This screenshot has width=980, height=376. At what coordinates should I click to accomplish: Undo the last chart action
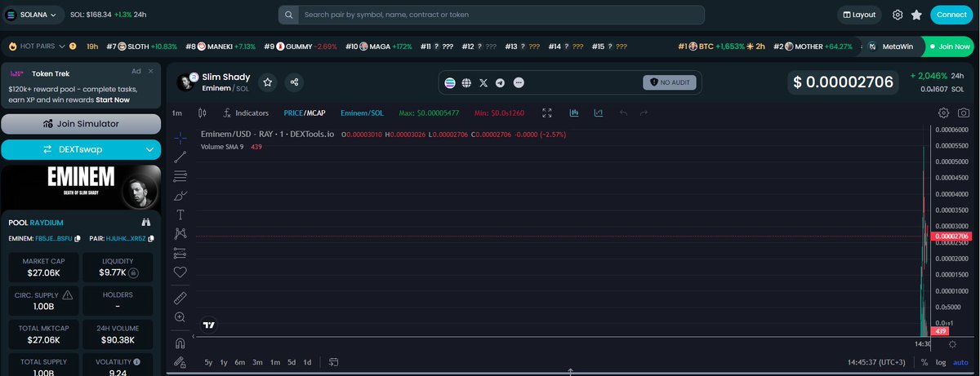click(x=624, y=113)
